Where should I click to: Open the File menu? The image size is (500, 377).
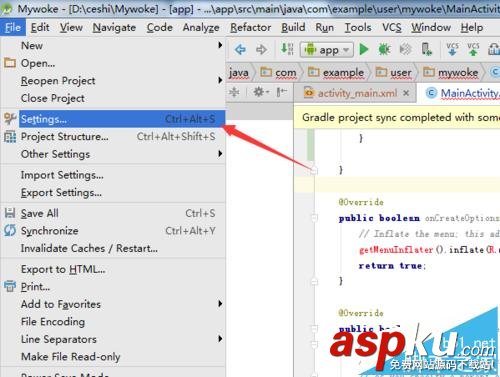click(13, 27)
